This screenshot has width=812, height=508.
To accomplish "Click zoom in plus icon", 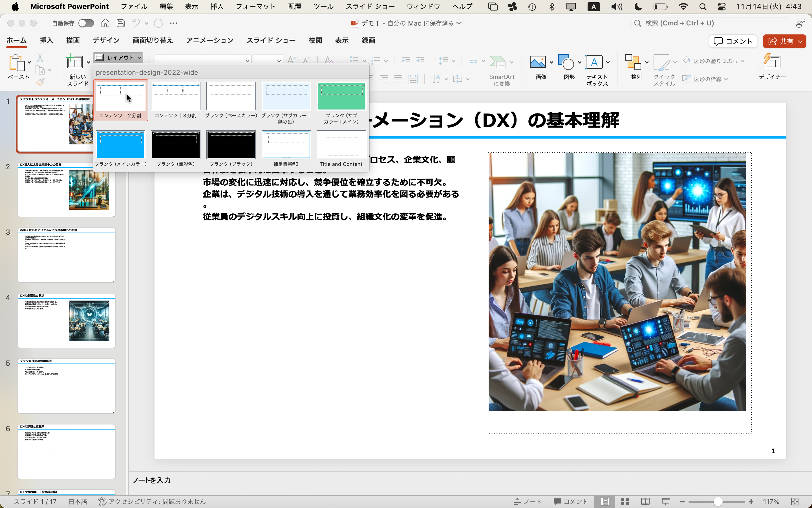I will [751, 502].
